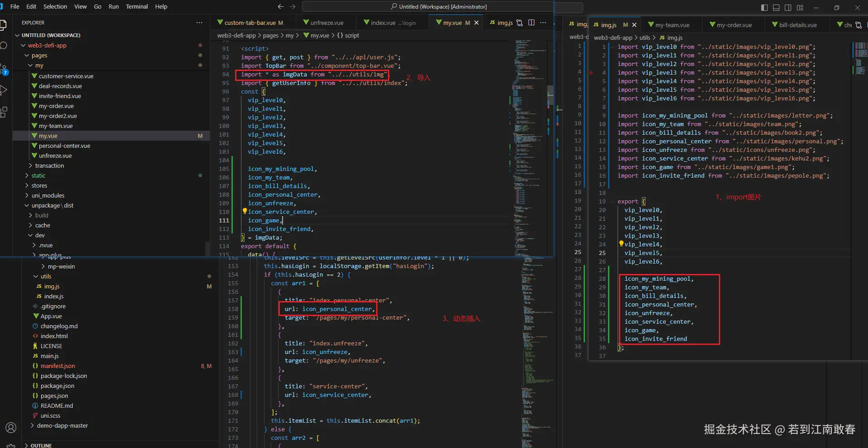Image resolution: width=868 pixels, height=448 pixels.
Task: Open the Extensions view in activity bar
Action: coord(3,112)
